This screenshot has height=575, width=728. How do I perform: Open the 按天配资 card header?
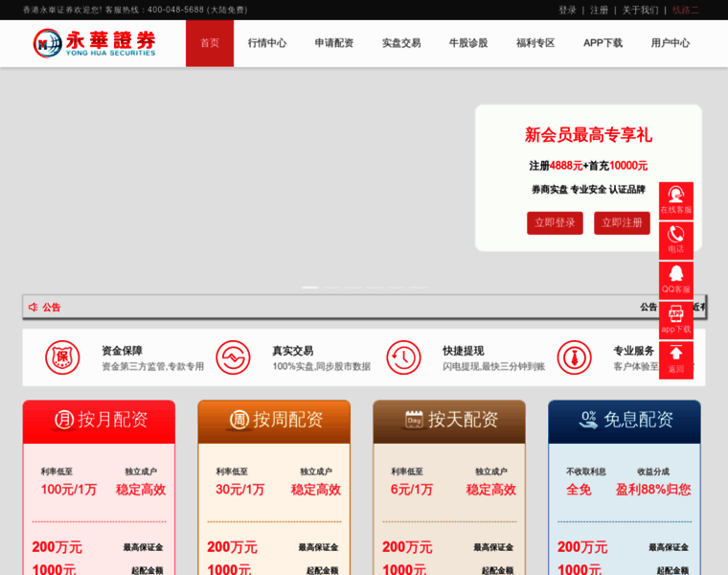pos(449,422)
